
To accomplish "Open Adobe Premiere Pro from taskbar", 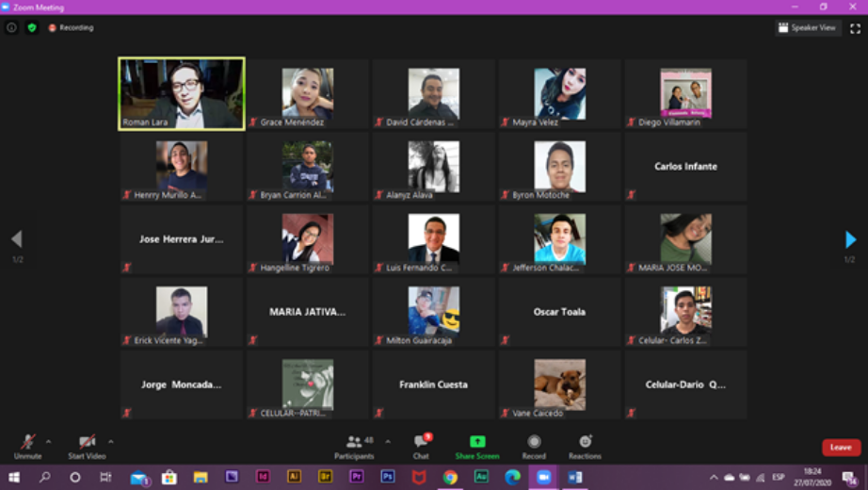I will [357, 477].
